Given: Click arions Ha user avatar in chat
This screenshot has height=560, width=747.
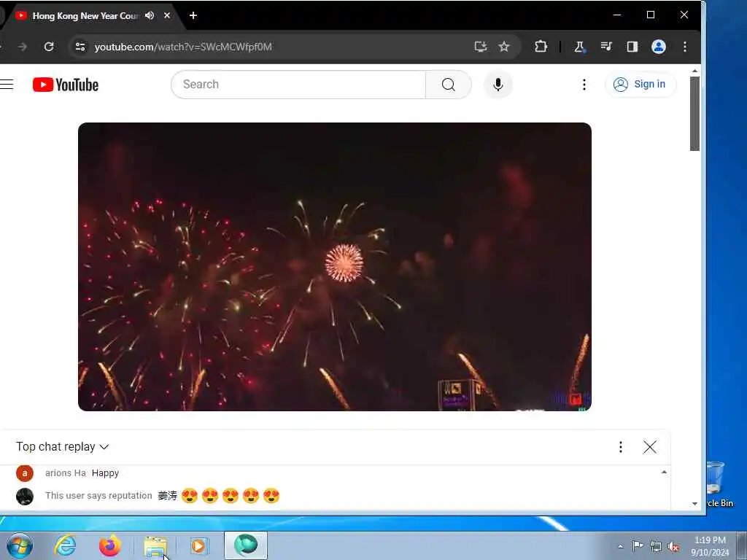Looking at the screenshot, I should coord(25,473).
